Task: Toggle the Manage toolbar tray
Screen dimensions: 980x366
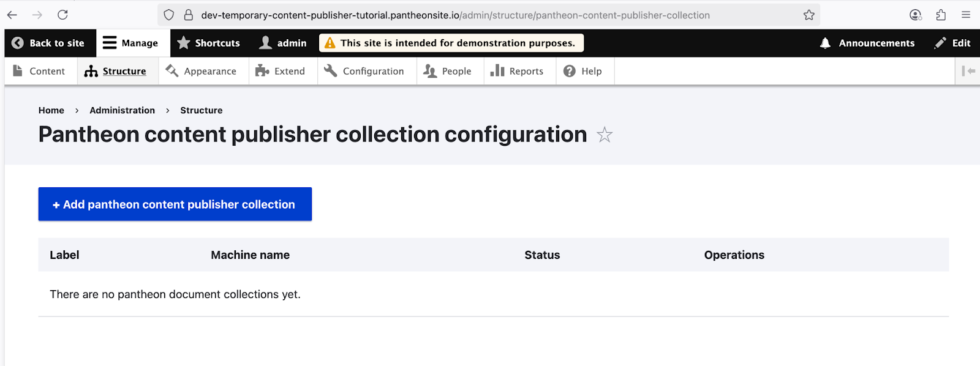Action: [x=130, y=43]
